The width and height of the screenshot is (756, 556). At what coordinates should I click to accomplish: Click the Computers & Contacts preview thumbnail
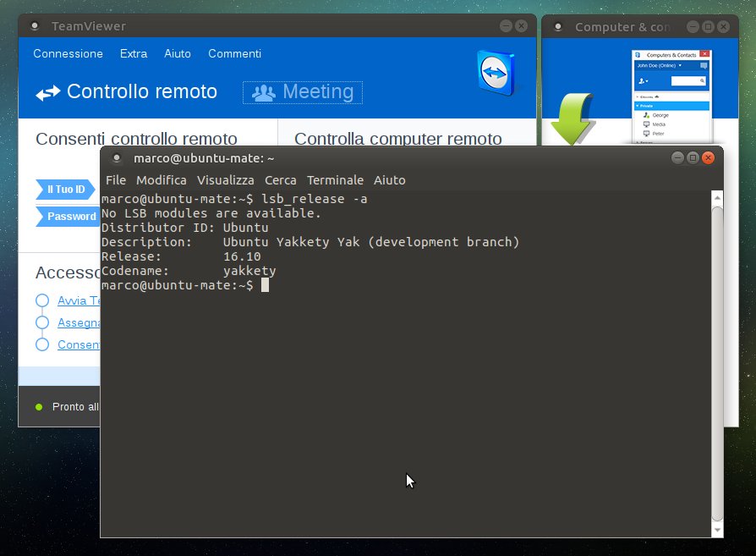point(672,96)
